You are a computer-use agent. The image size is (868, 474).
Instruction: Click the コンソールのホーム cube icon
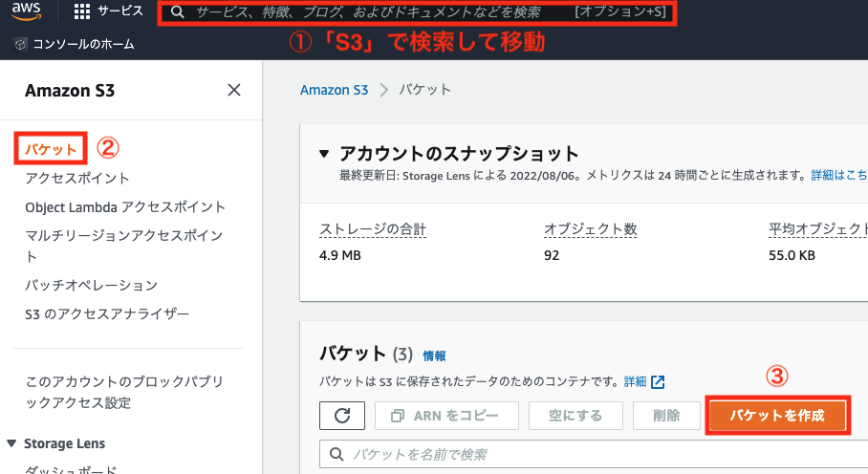pyautogui.click(x=20, y=45)
